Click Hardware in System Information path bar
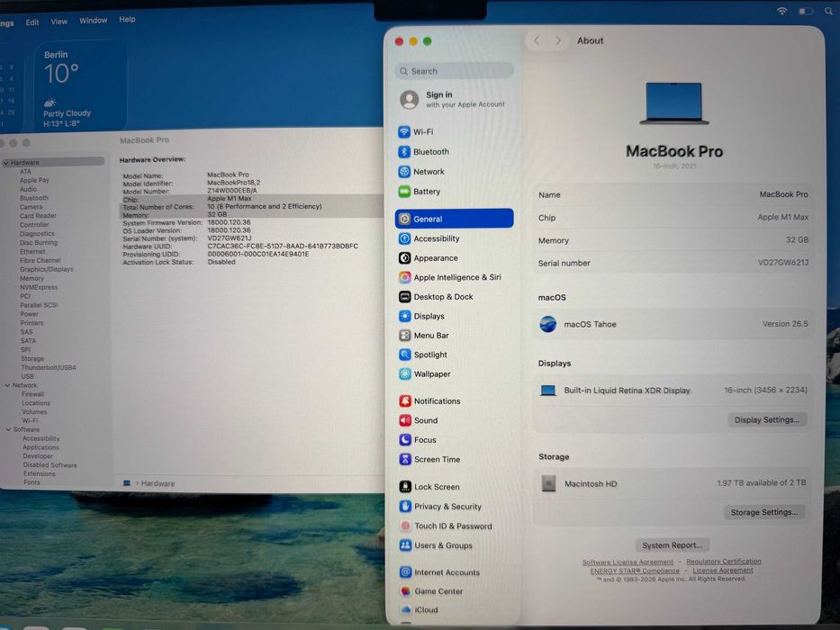 pos(158,483)
